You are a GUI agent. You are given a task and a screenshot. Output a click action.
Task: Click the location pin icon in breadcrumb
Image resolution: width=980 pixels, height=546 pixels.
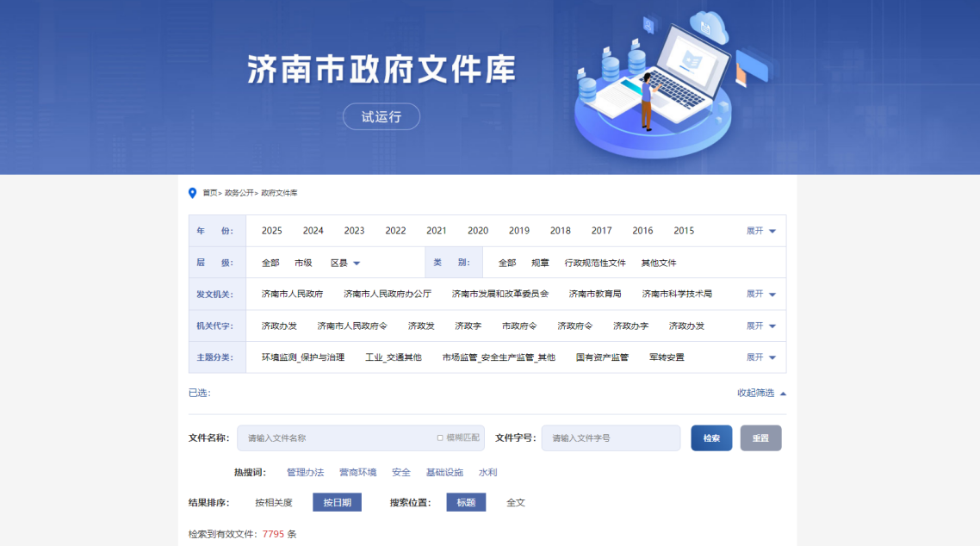(193, 193)
